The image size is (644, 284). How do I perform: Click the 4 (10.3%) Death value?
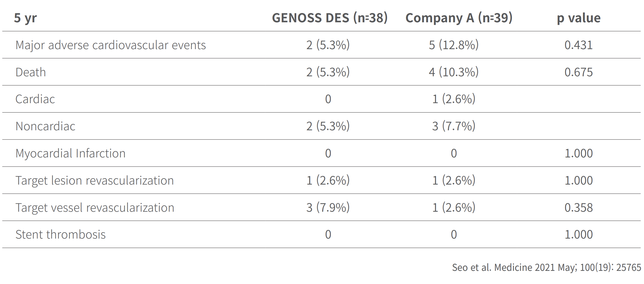coord(453,72)
